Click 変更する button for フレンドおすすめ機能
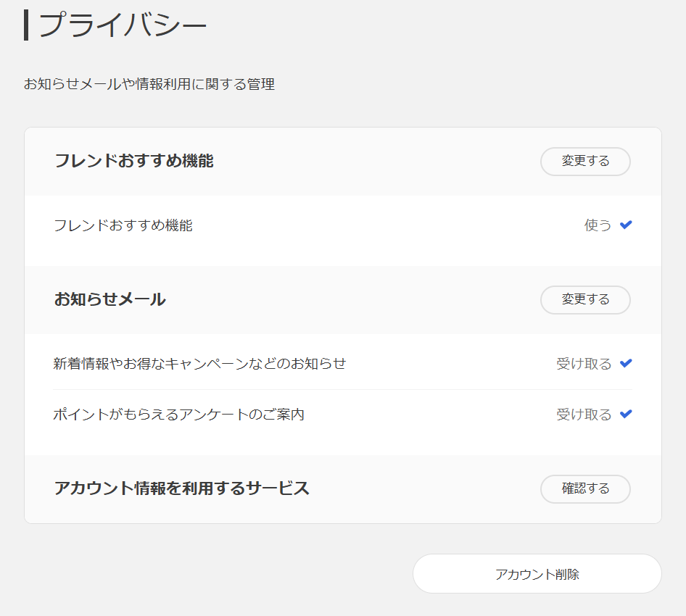 585,162
